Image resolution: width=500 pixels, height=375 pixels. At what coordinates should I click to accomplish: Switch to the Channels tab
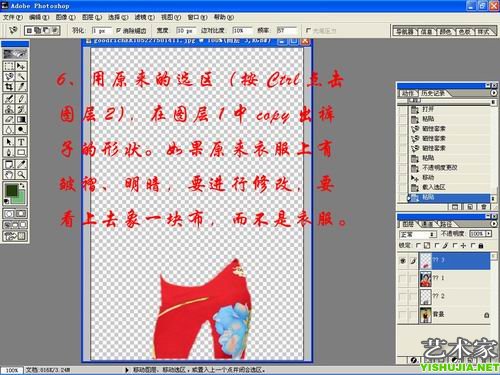click(428, 224)
